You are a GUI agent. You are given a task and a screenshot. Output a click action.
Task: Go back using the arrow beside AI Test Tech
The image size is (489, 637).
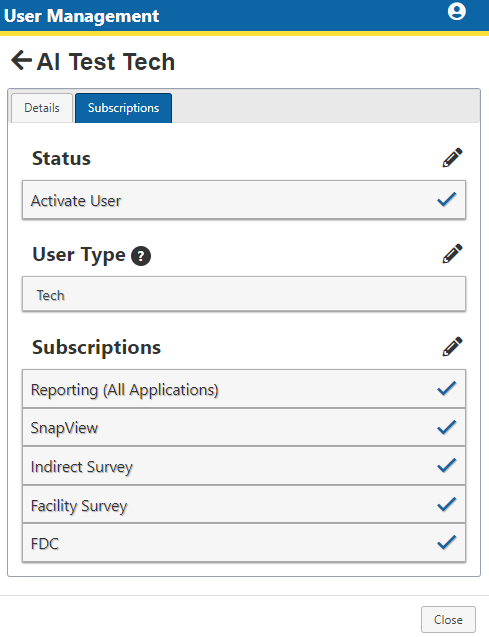click(21, 61)
